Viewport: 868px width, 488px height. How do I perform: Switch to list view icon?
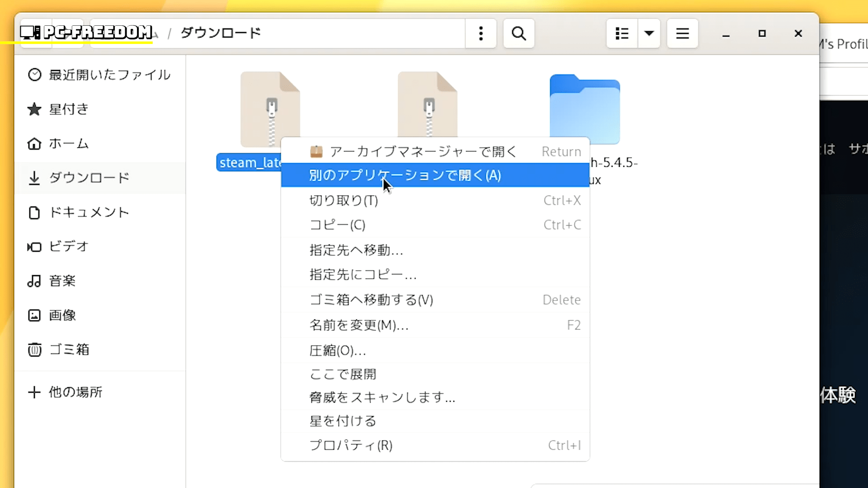(x=622, y=33)
